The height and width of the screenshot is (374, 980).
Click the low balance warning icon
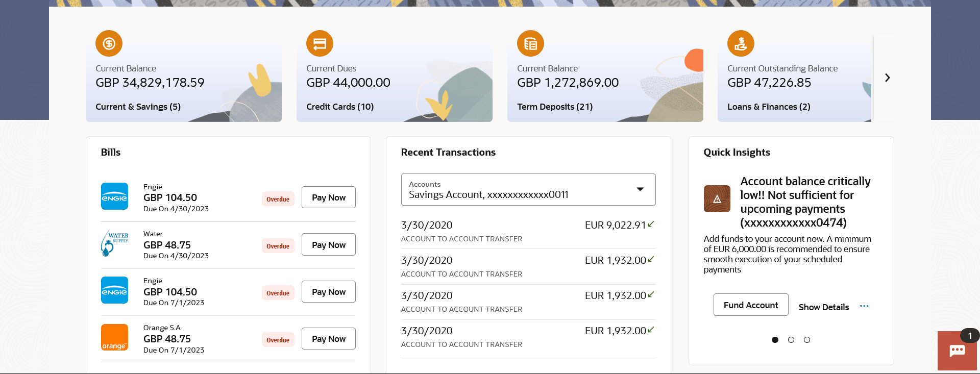[x=717, y=198]
